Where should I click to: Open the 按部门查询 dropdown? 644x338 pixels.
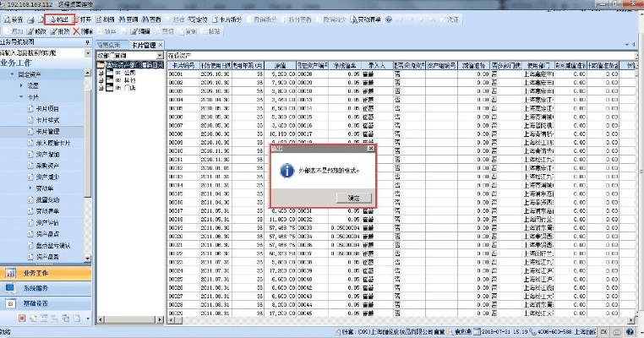[160, 55]
